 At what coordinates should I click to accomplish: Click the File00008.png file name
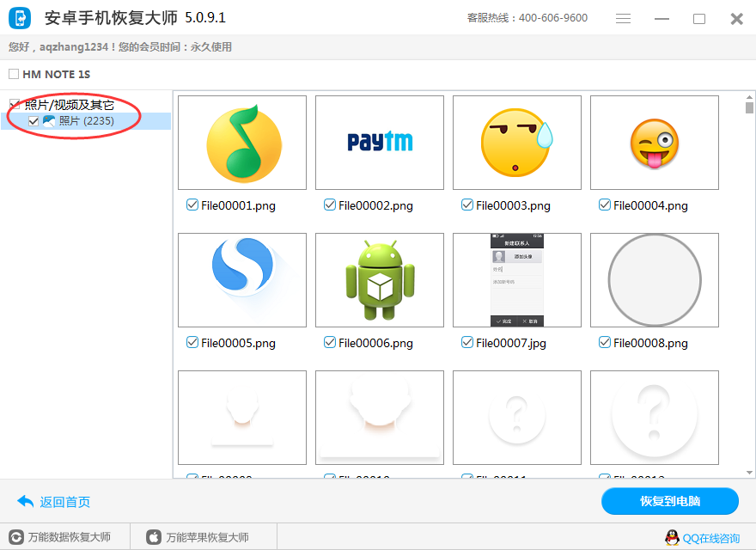650,343
